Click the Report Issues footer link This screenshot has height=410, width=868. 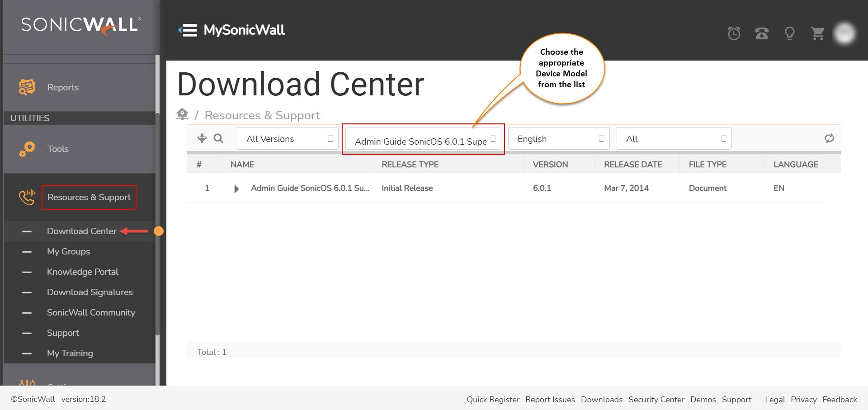(550, 400)
